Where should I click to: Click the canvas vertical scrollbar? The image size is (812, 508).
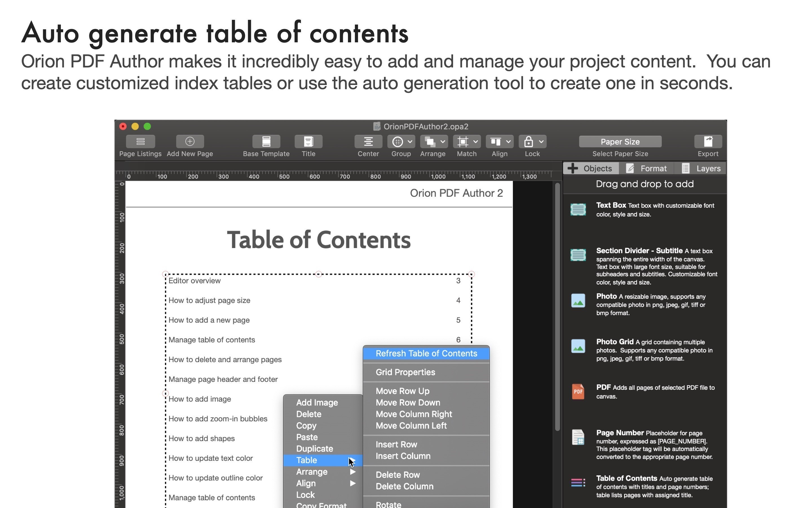557,306
